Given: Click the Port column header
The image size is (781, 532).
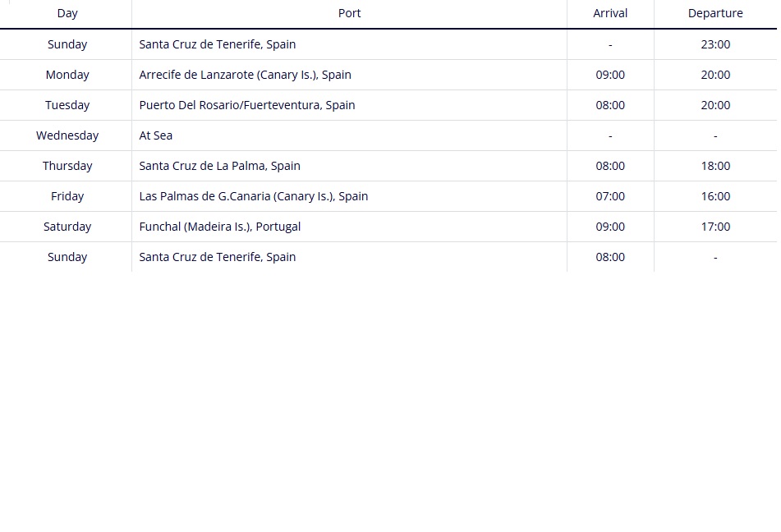Looking at the screenshot, I should point(349,13).
